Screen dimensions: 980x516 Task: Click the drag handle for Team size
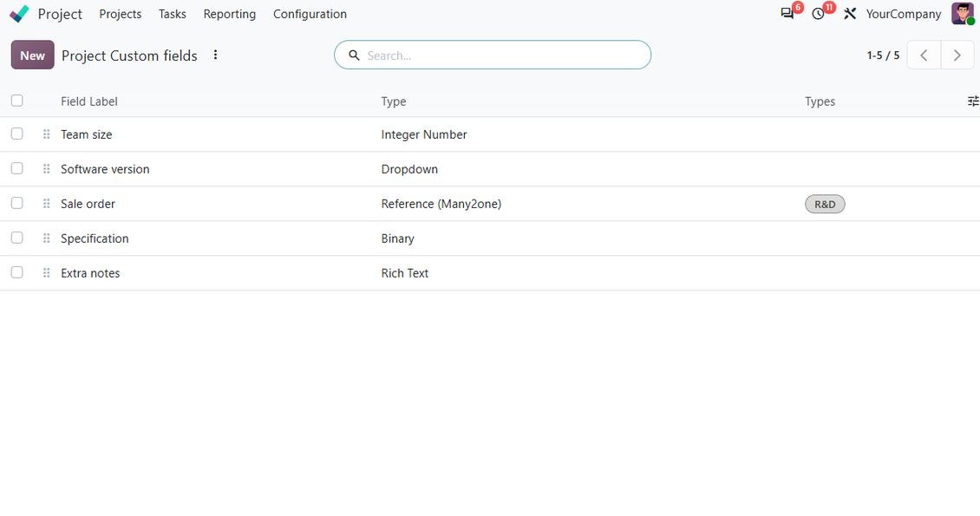[46, 134]
